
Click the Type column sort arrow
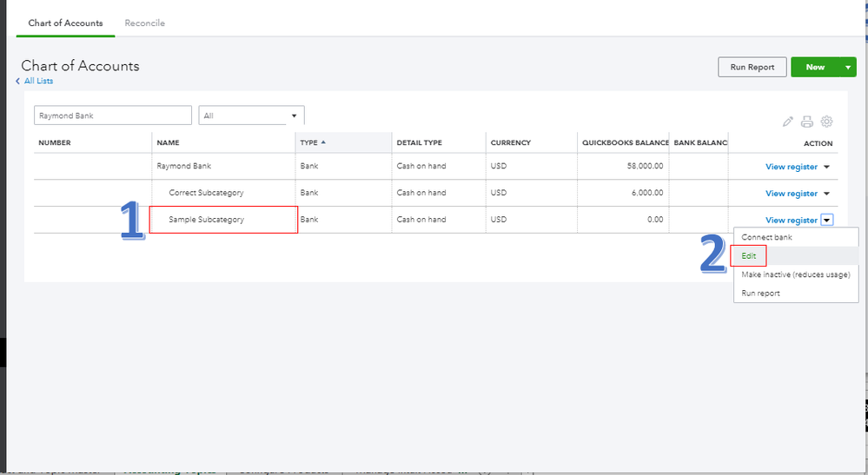coord(324,142)
